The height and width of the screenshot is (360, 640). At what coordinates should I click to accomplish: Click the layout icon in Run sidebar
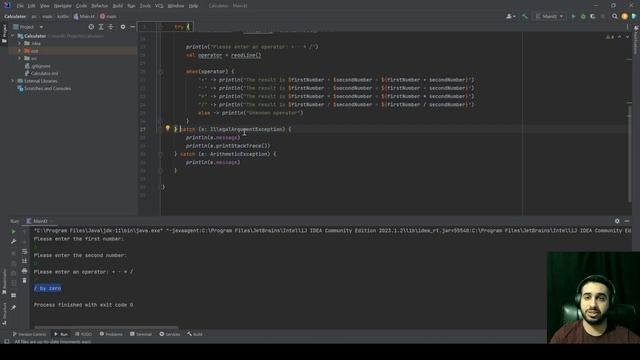[13, 295]
